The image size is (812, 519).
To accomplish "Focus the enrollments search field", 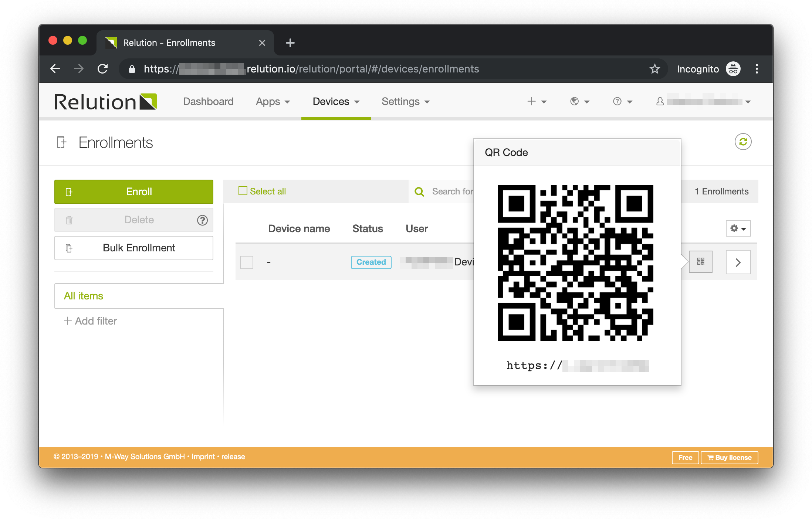I will point(452,191).
